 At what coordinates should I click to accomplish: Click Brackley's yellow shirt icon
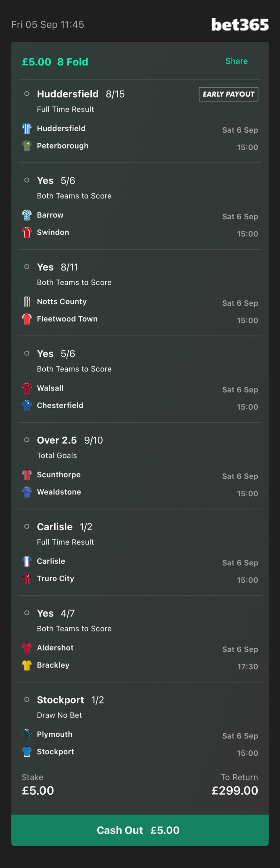[27, 665]
